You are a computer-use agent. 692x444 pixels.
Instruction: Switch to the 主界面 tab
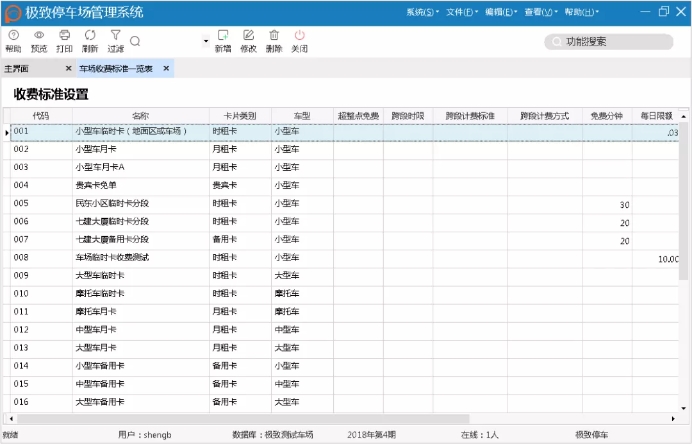(x=18, y=69)
